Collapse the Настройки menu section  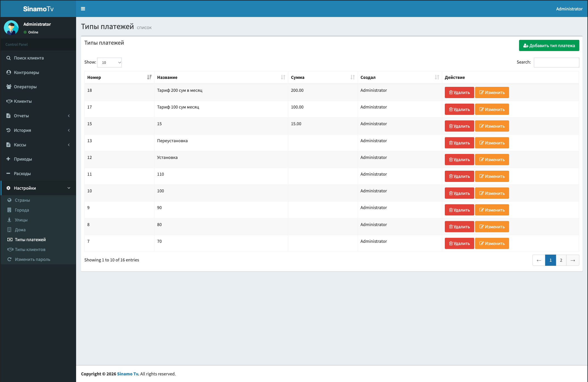click(38, 188)
